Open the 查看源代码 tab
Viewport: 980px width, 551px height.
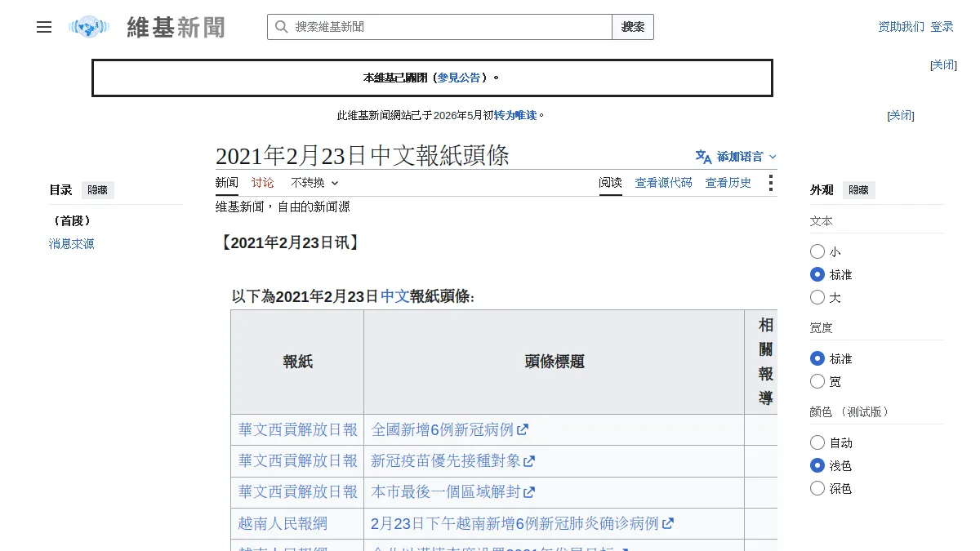point(664,183)
